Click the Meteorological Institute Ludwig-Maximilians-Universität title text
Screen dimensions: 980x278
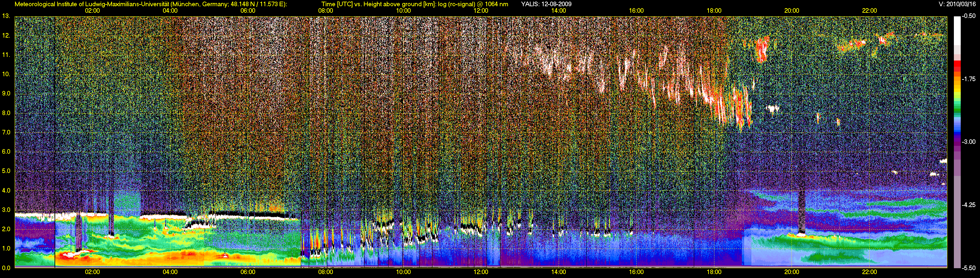[151, 4]
